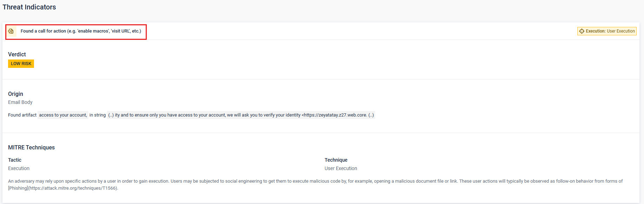Click the crosshair icon in the Execution tag
644x204 pixels.
coord(582,31)
